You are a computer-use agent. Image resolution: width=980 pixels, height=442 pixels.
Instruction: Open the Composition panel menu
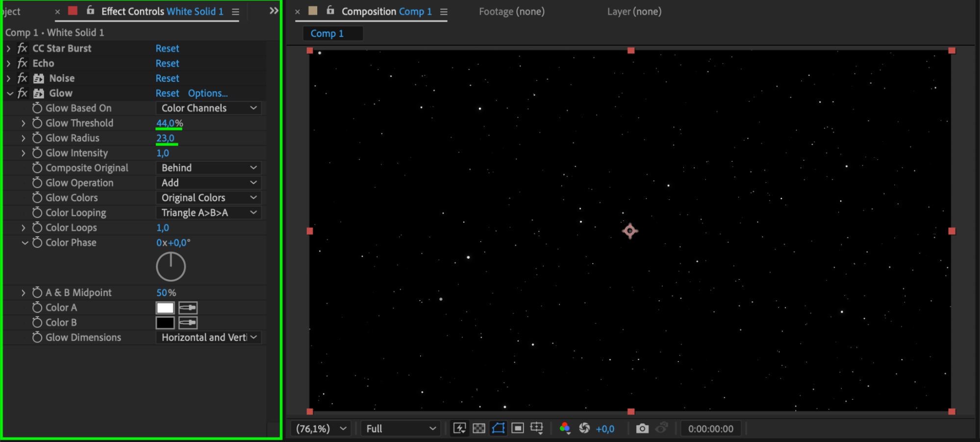(x=444, y=12)
